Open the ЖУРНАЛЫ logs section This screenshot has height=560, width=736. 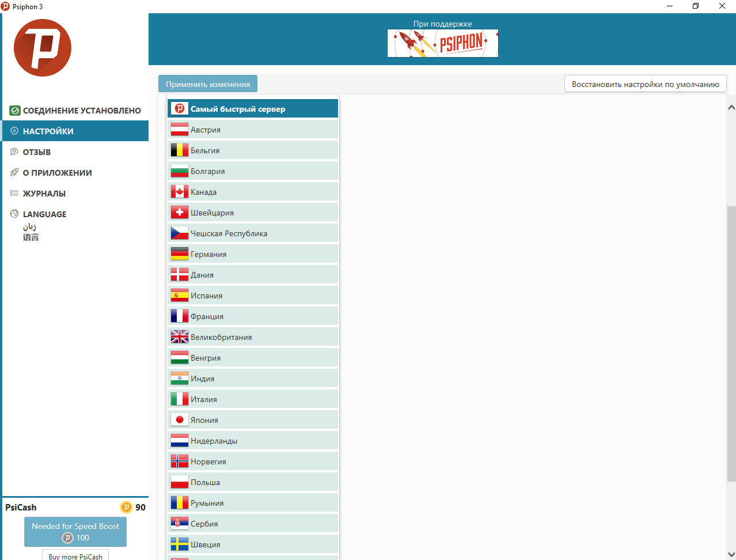tap(75, 194)
